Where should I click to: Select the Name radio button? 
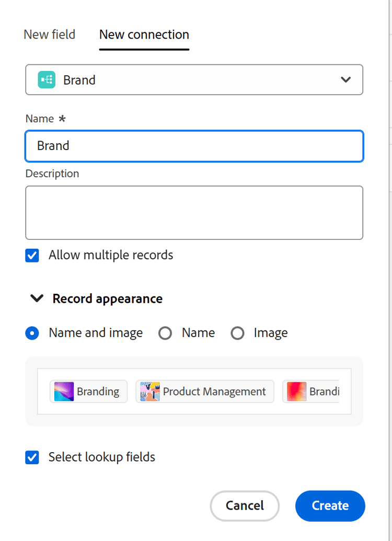(165, 333)
